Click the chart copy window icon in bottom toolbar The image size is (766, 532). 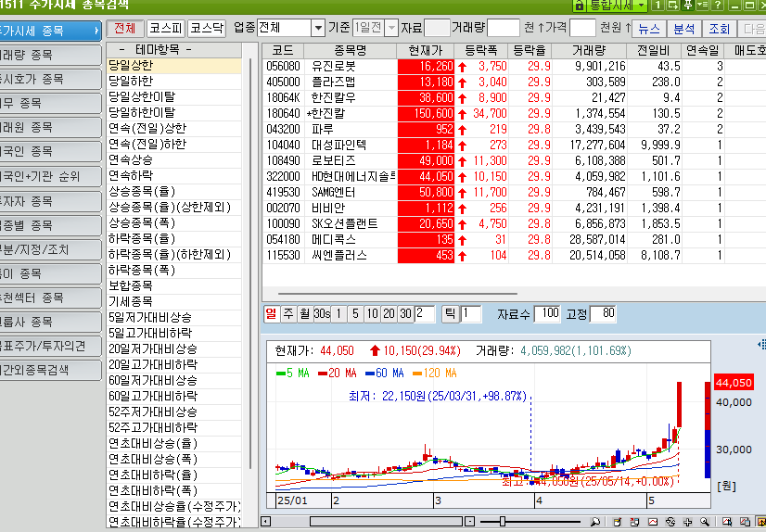745,522
